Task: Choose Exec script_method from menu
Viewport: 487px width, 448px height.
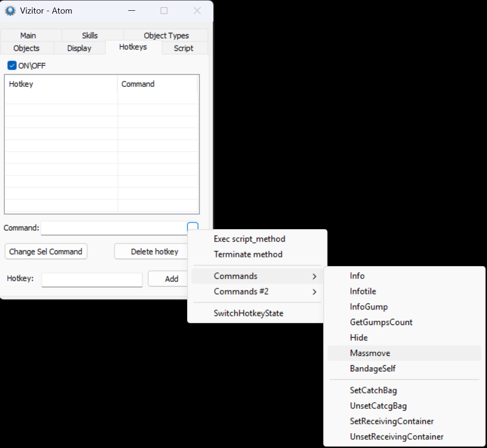Action: pyautogui.click(x=257, y=239)
